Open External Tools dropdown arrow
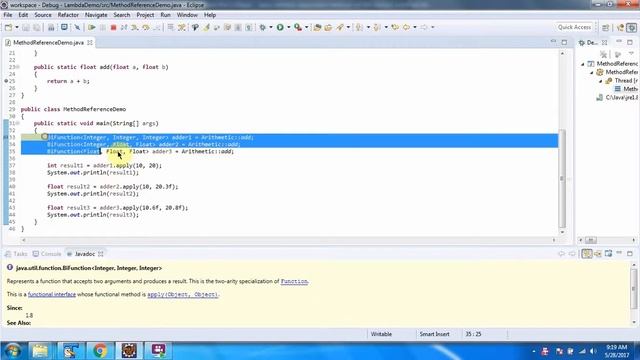The height and width of the screenshot is (360, 640). [307, 27]
